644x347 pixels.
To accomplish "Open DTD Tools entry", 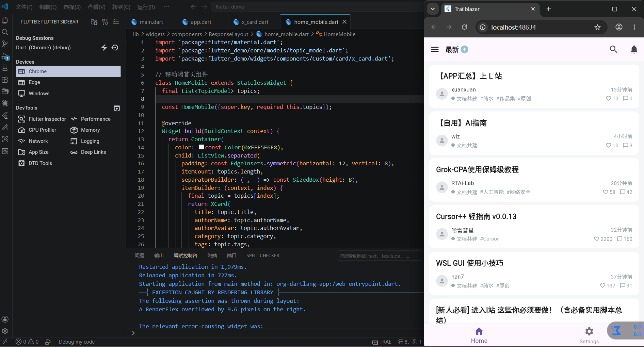I will (x=35, y=163).
